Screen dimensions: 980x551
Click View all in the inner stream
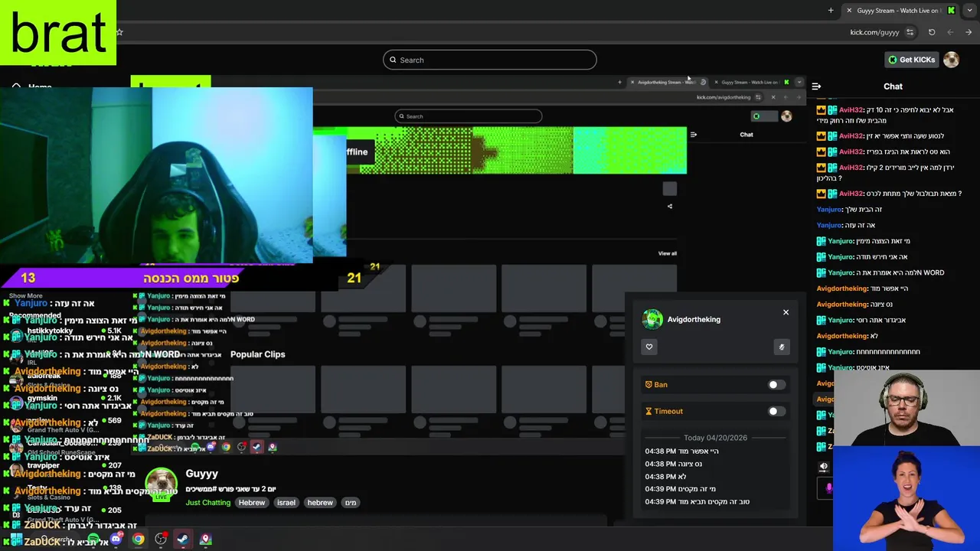click(668, 253)
